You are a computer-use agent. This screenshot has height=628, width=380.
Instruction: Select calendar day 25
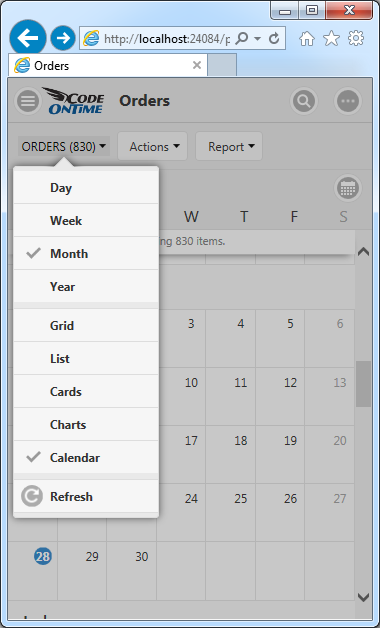click(231, 513)
